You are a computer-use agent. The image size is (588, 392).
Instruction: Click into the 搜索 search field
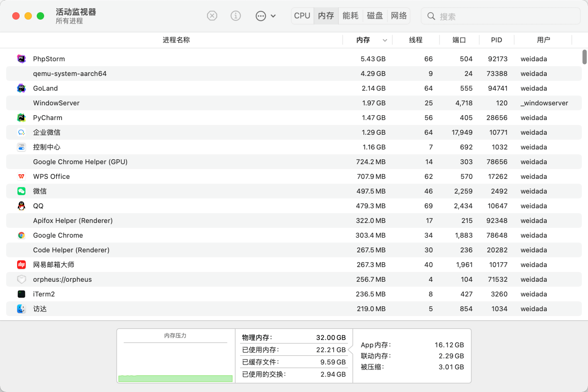(500, 16)
